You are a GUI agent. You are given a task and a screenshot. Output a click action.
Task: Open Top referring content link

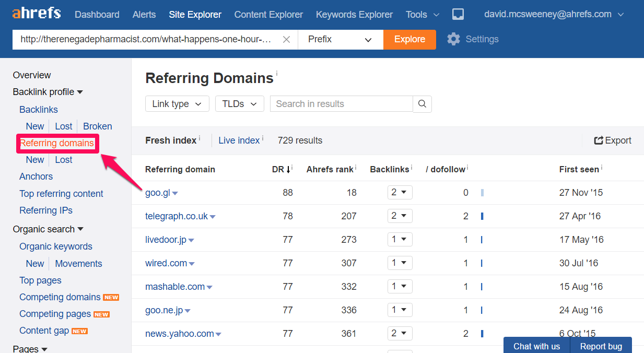tap(61, 194)
